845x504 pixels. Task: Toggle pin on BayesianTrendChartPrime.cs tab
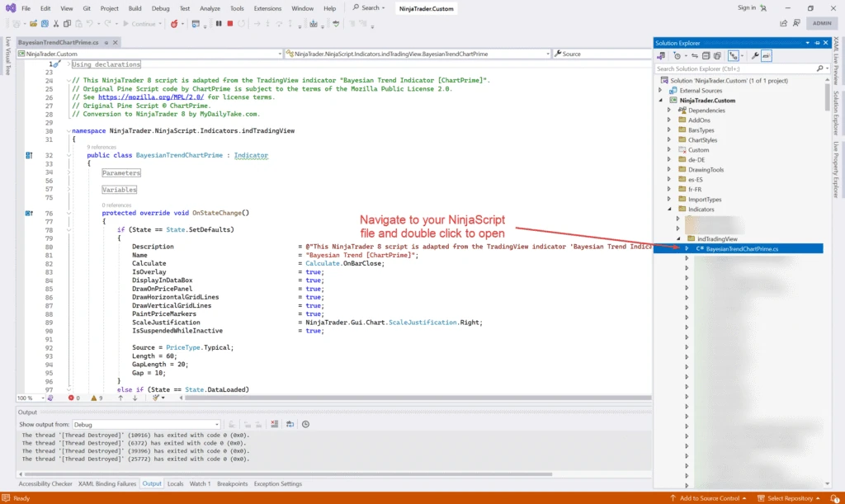click(x=106, y=43)
